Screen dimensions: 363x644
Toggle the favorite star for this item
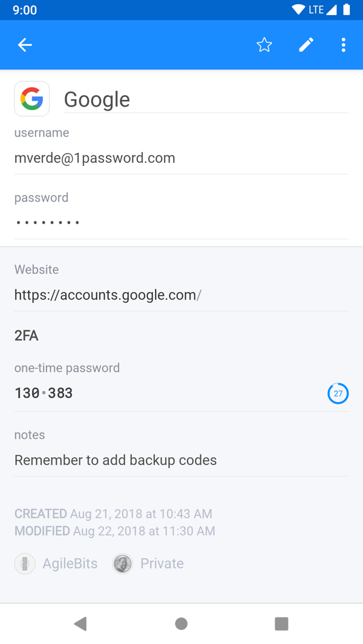pos(264,45)
